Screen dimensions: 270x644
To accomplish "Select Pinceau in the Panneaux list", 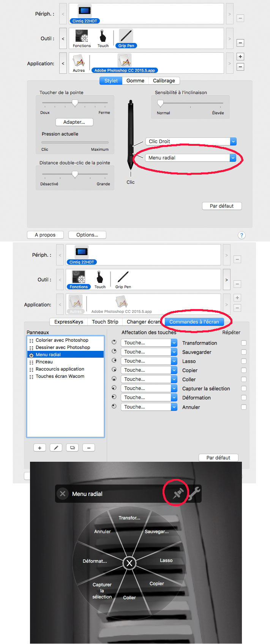I will pos(44,362).
